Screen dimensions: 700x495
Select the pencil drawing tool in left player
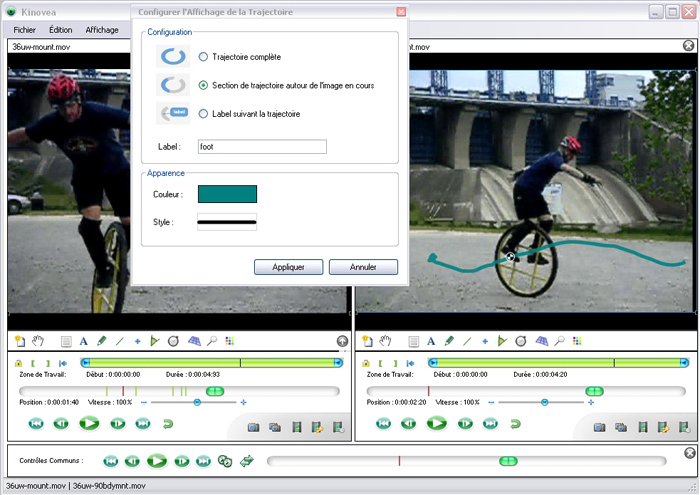[x=101, y=341]
